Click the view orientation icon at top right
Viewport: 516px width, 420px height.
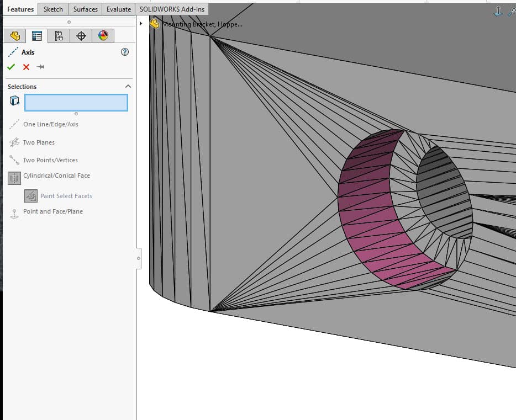[498, 11]
